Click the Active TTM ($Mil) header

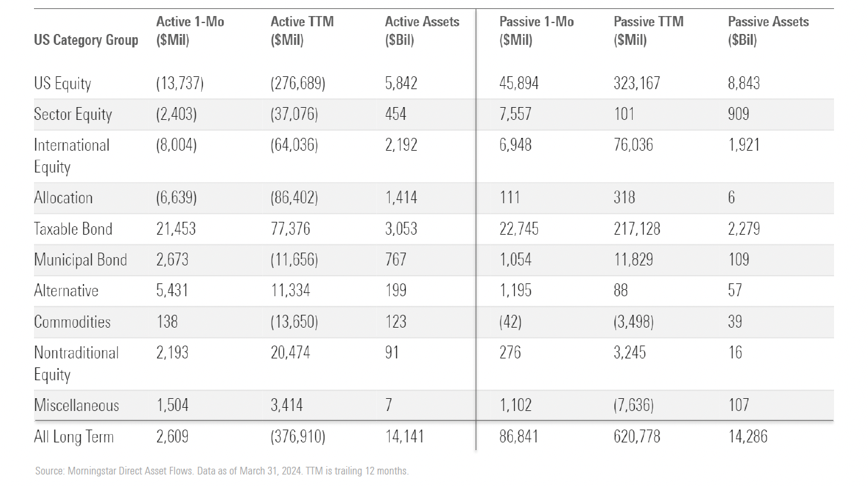[x=302, y=31]
